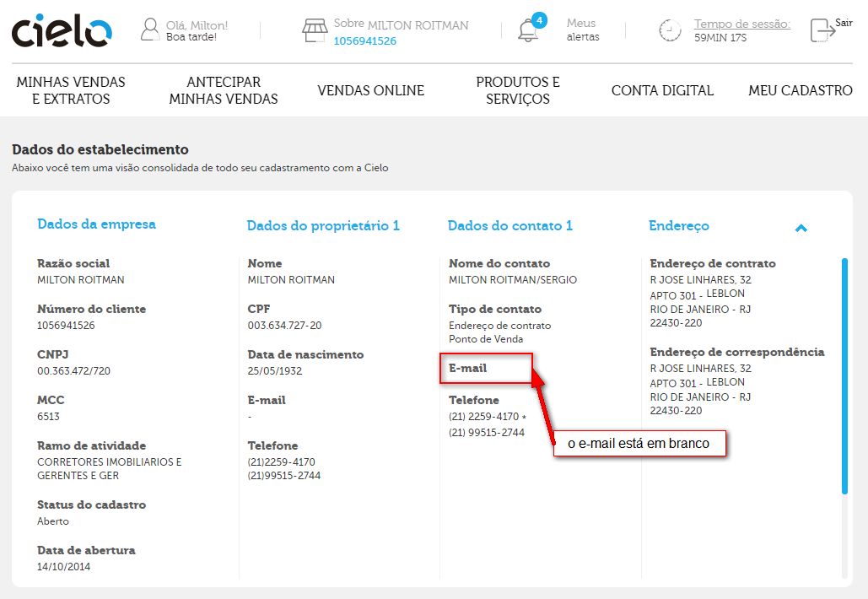Click Razão social value MILTON ROITMAN

tap(81, 280)
